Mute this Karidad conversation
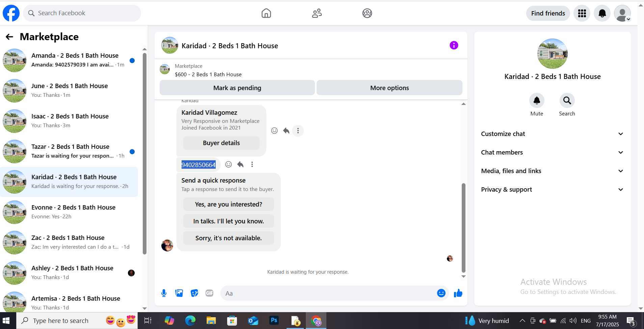644x329 pixels. (x=537, y=101)
